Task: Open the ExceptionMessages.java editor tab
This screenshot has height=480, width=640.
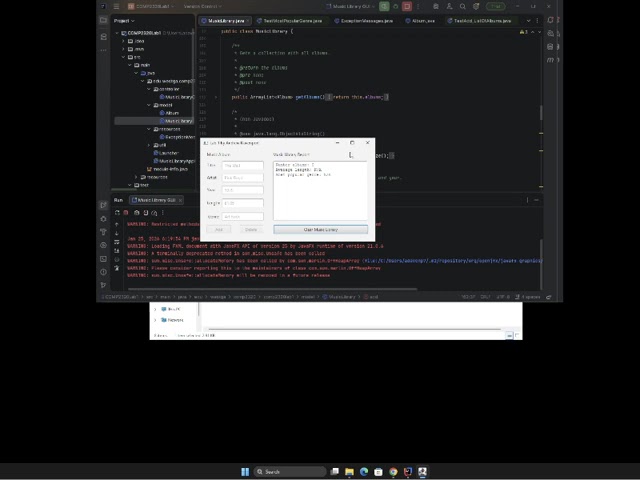Action: (x=367, y=20)
